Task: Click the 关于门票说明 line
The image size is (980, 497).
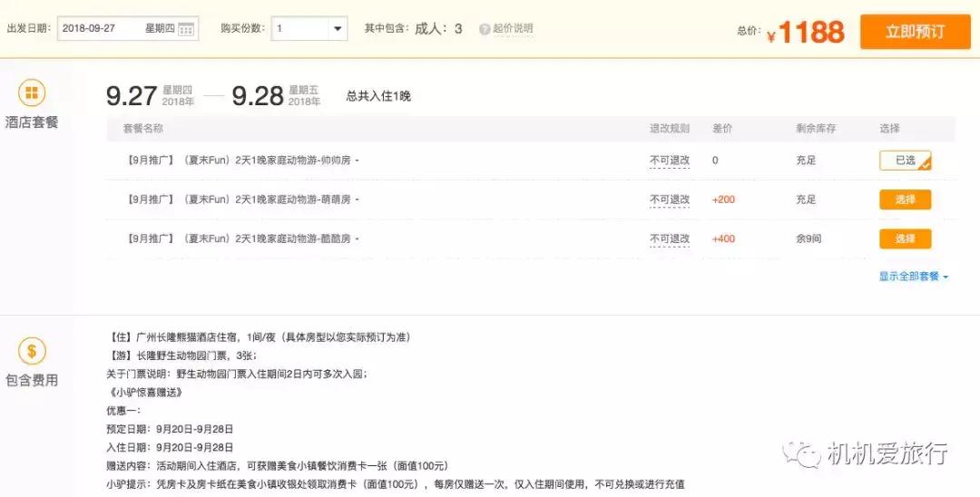Action: (x=237, y=375)
